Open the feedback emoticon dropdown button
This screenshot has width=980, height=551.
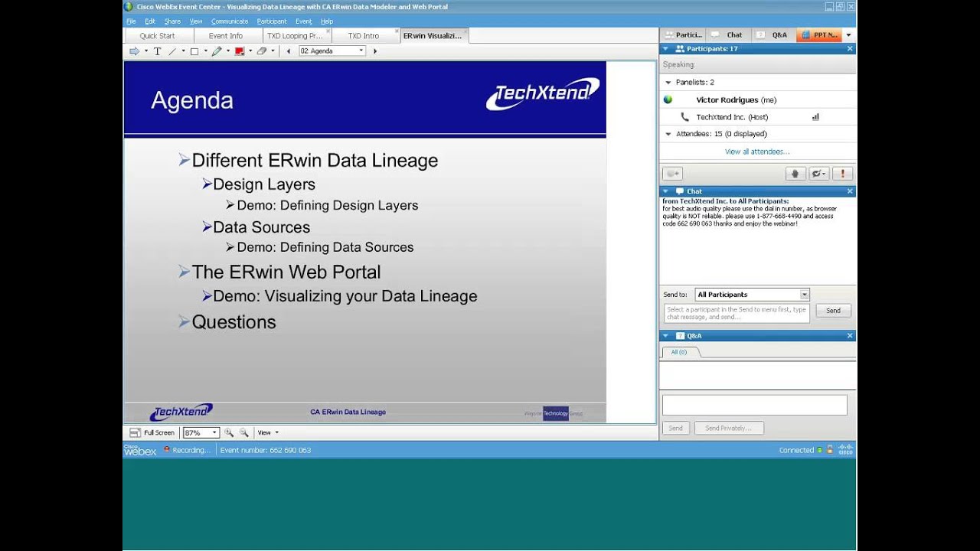pyautogui.click(x=818, y=174)
